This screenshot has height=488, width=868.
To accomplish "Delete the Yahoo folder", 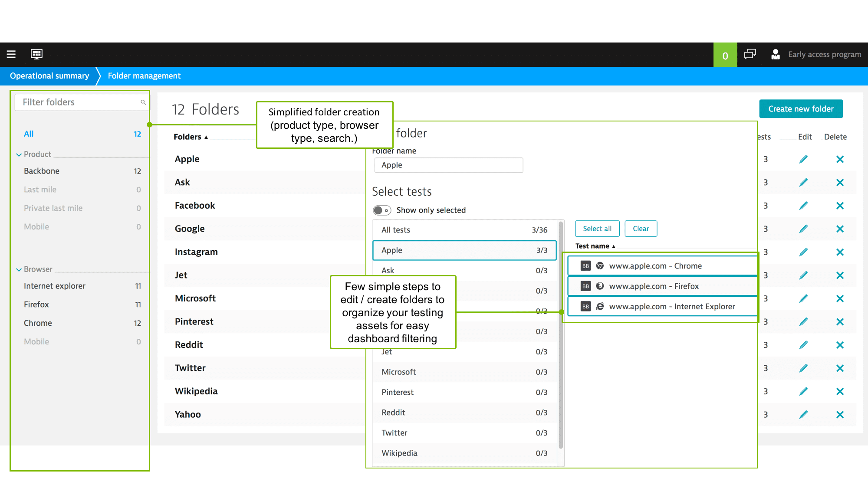I will click(x=840, y=415).
